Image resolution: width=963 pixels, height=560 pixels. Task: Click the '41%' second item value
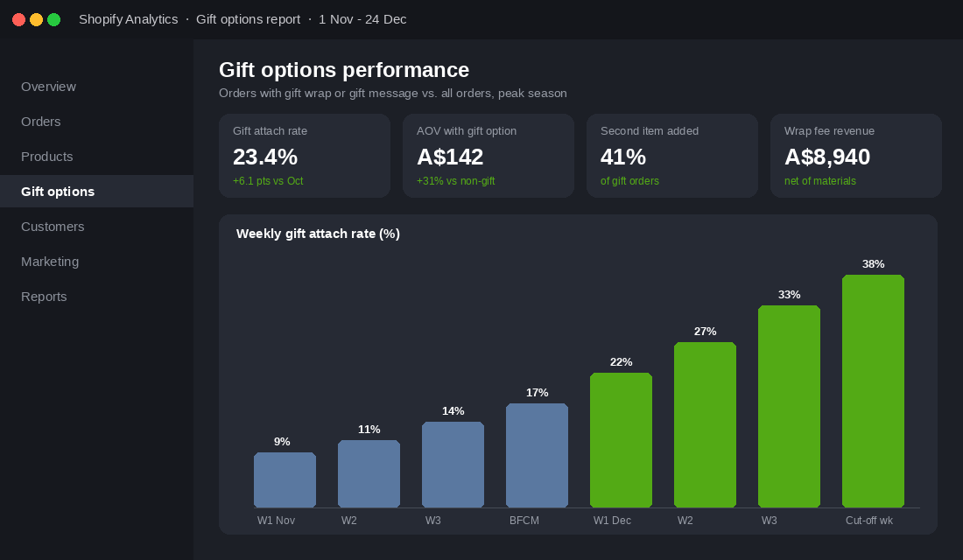click(x=622, y=157)
